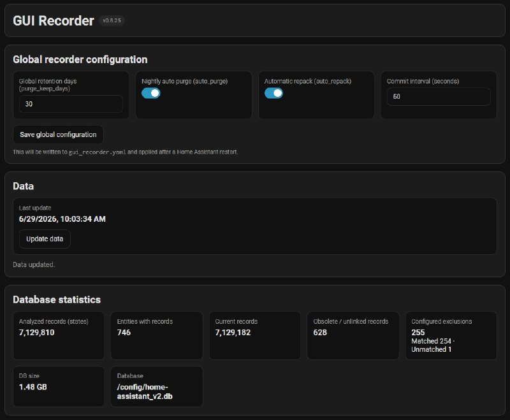Click the DB size label

click(29, 376)
